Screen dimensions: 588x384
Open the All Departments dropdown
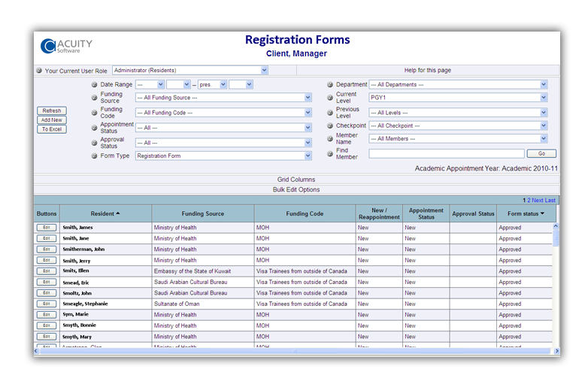tap(458, 85)
